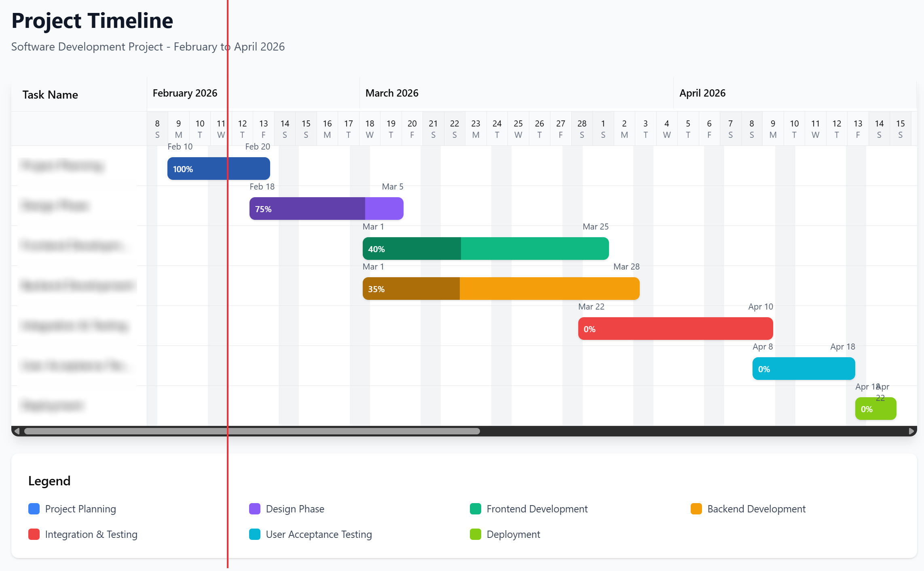
Task: Click the blue Project Planning legend swatch
Action: 34,509
